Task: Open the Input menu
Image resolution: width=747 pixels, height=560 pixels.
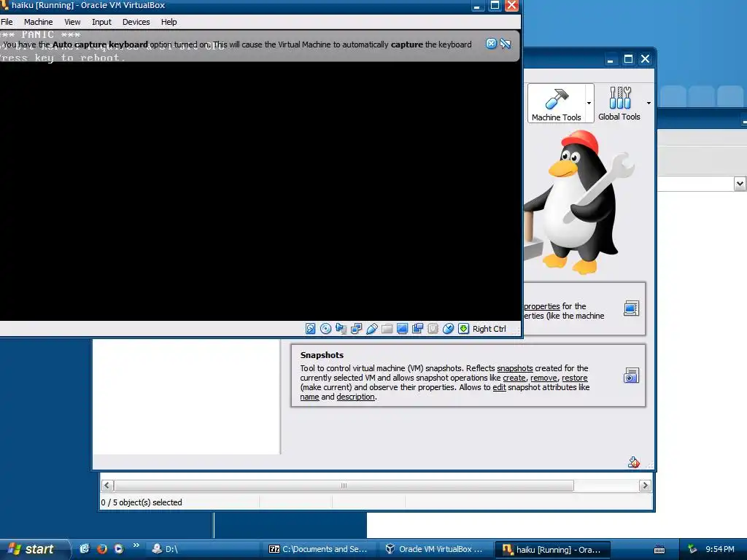Action: click(101, 22)
